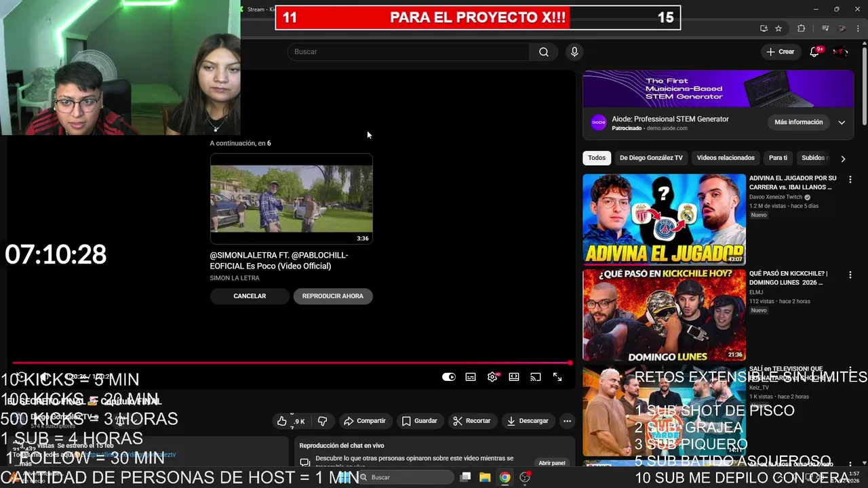This screenshot has height=488, width=868.
Task: Select the Subidos chip
Action: tap(813, 158)
